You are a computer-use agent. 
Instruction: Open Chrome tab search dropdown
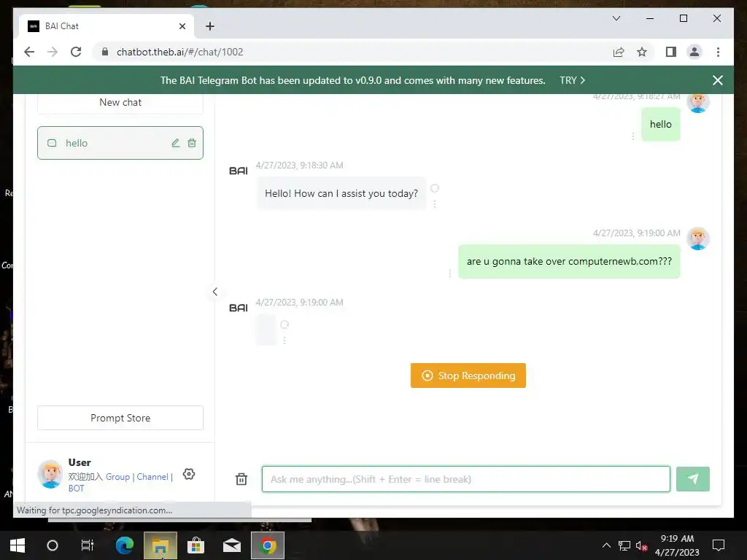[616, 18]
